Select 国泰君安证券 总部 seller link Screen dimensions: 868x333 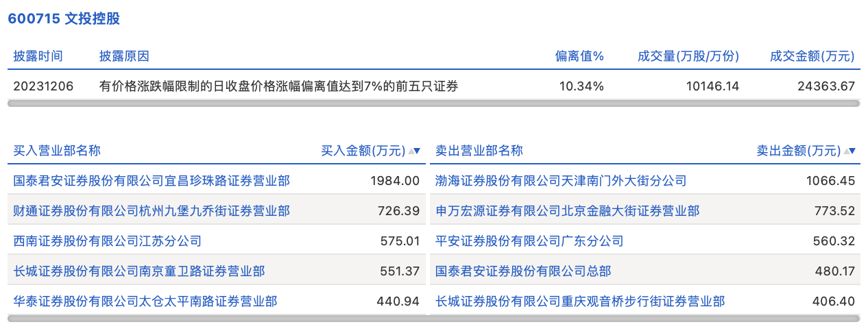(x=523, y=271)
